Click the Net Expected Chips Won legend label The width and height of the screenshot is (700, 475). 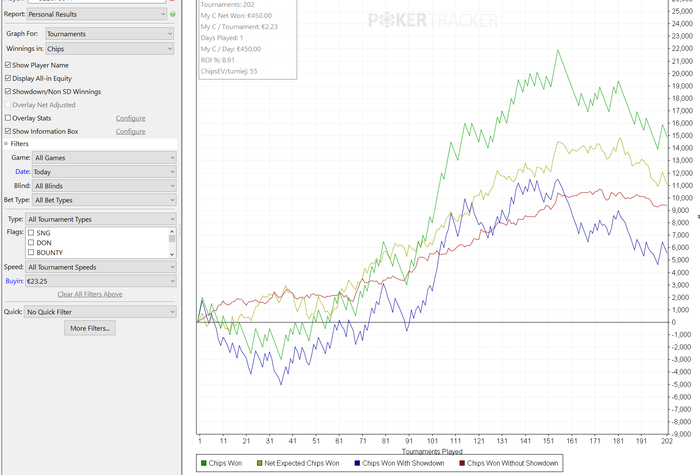(302, 463)
